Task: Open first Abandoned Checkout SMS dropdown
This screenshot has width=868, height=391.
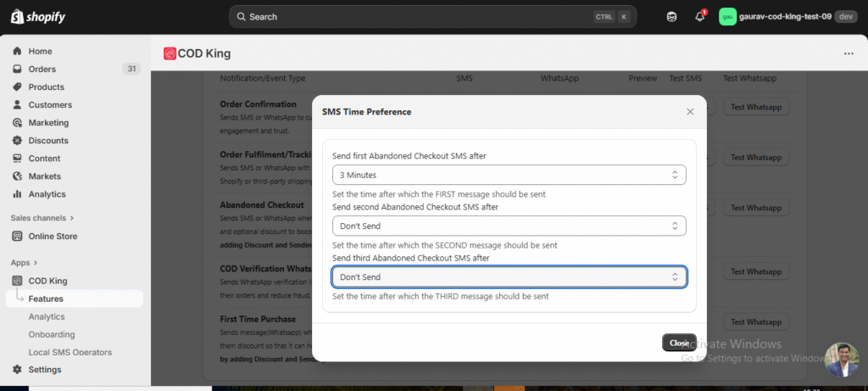Action: 509,175
